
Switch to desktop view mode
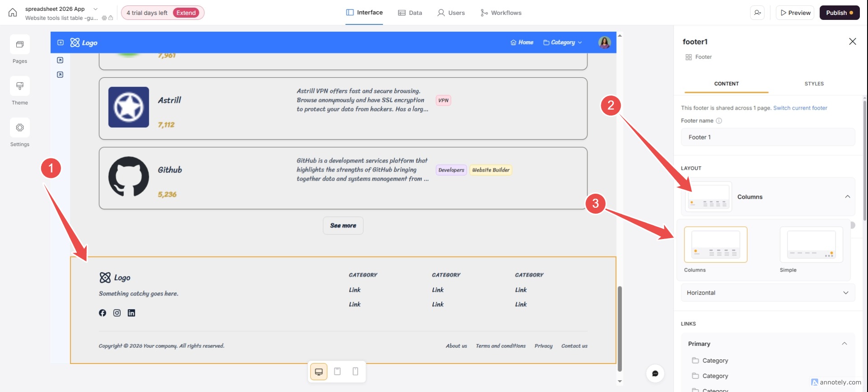319,372
